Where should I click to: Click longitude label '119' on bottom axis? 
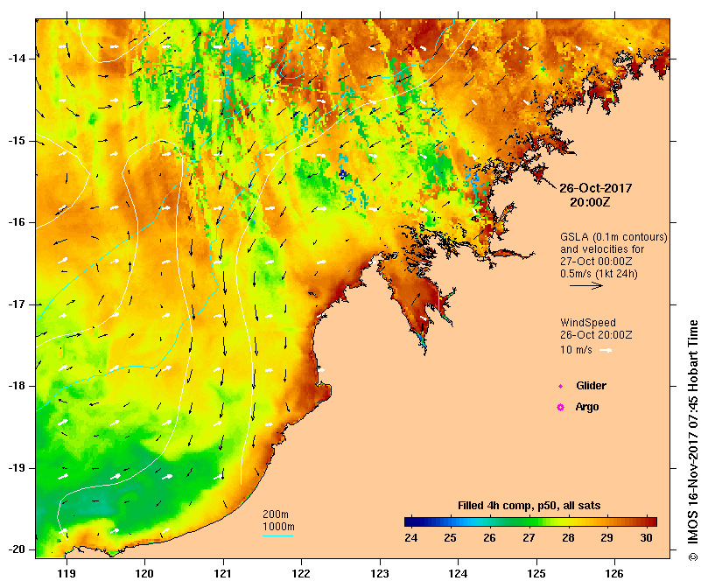[67, 573]
